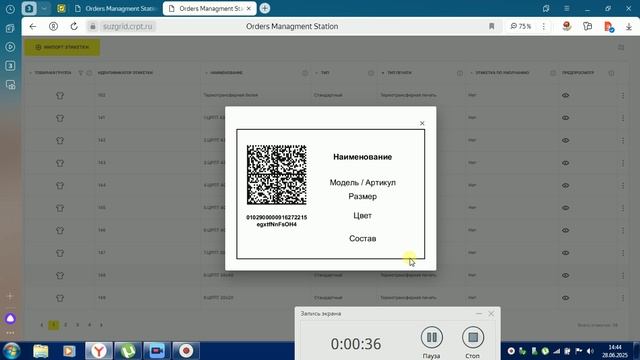Image resolution: width=640 pixels, height=360 pixels.
Task: Open browser downloads
Action: tap(629, 27)
